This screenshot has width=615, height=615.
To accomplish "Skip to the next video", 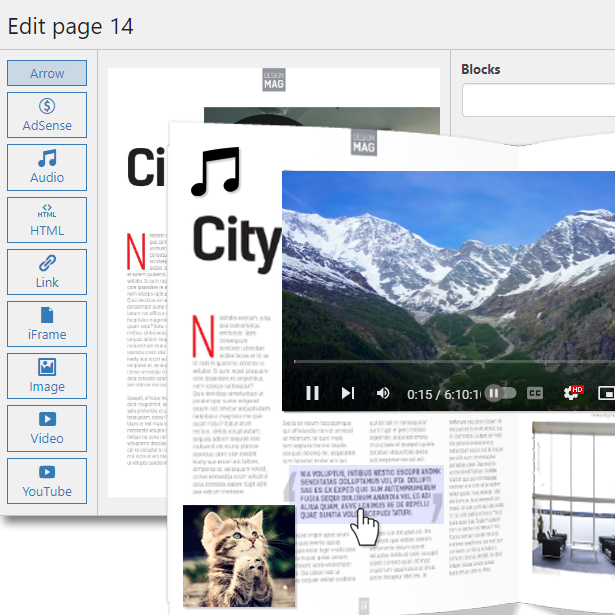I will coord(347,393).
